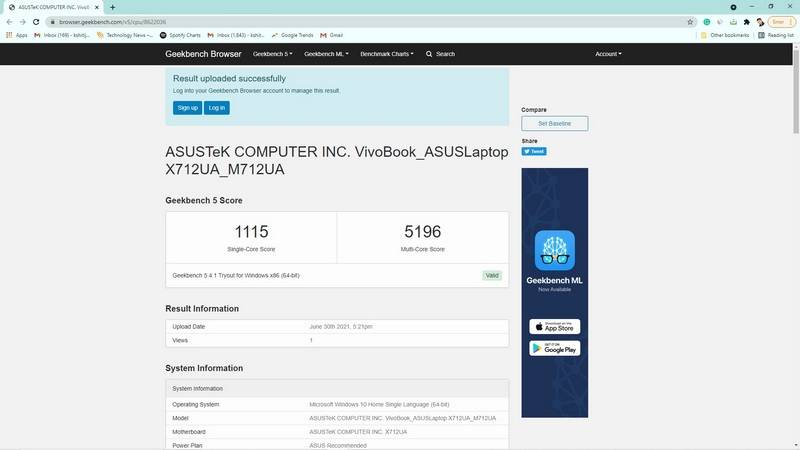Click the Sign up button

point(187,107)
